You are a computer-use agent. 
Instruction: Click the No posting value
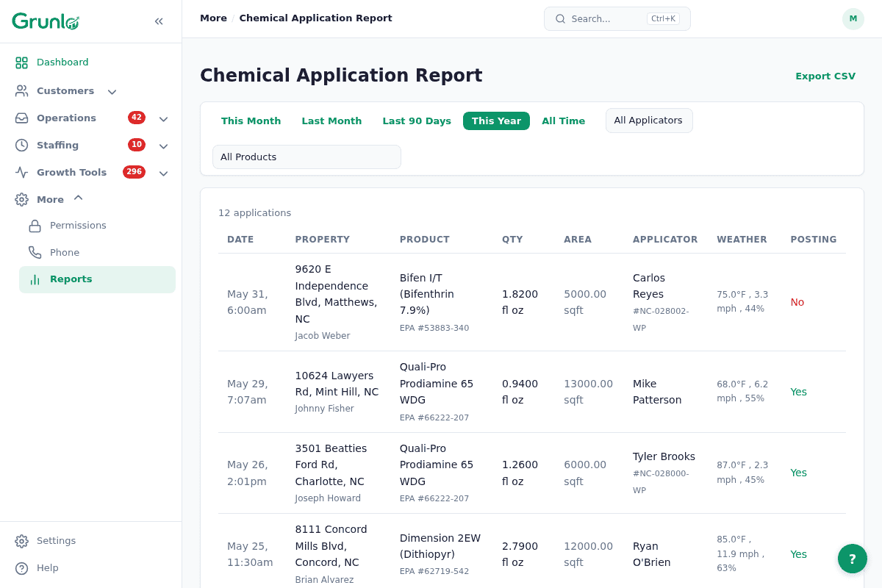[x=797, y=302]
